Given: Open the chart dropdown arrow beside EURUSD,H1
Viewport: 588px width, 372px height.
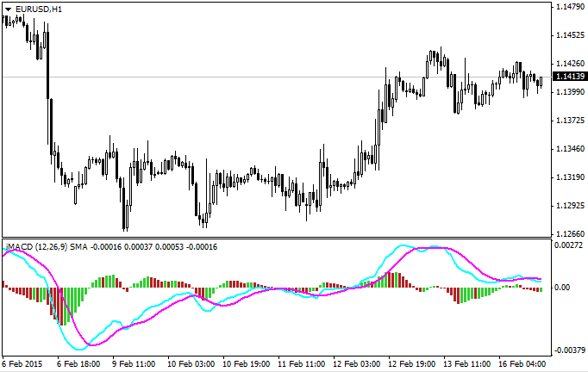Looking at the screenshot, I should pyautogui.click(x=8, y=8).
